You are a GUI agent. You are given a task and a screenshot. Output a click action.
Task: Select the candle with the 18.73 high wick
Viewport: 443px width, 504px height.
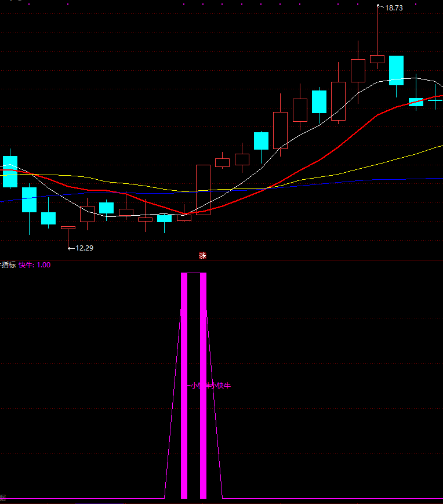click(x=377, y=59)
